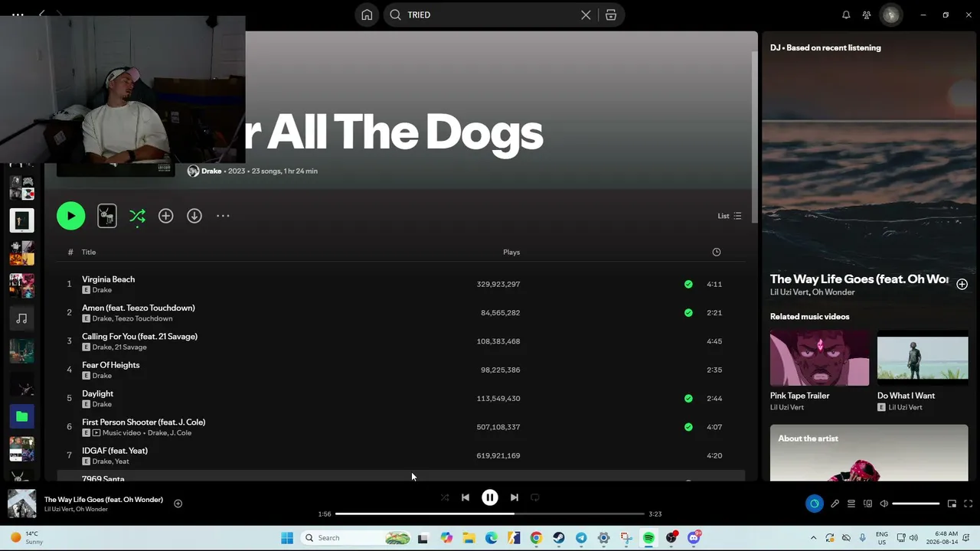Open the three-dot app menu at top left

[x=18, y=15]
